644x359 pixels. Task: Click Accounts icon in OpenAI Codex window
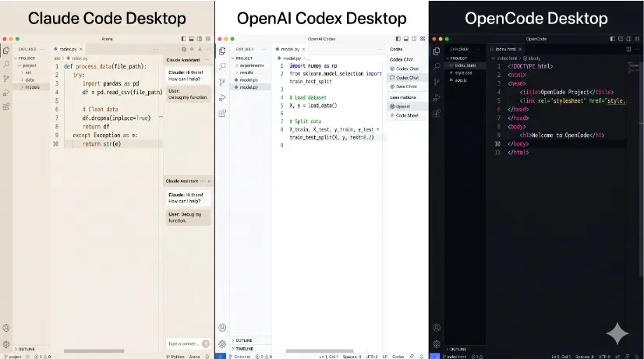tap(222, 327)
